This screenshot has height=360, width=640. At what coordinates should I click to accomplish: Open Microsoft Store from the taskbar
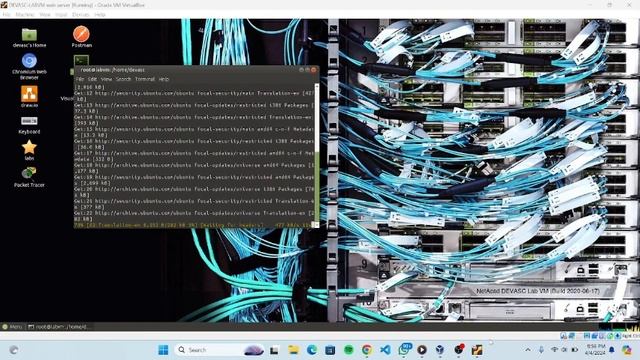click(330, 350)
